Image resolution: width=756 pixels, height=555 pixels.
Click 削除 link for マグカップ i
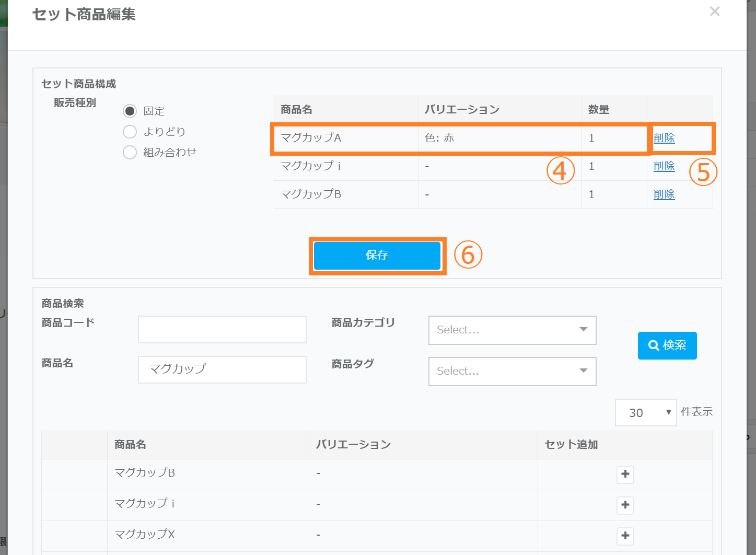(664, 167)
